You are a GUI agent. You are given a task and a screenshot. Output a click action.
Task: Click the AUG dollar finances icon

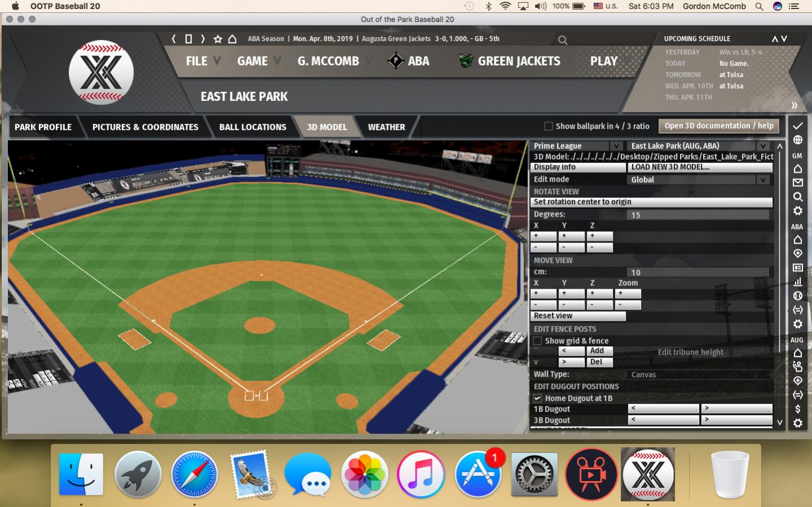[797, 409]
